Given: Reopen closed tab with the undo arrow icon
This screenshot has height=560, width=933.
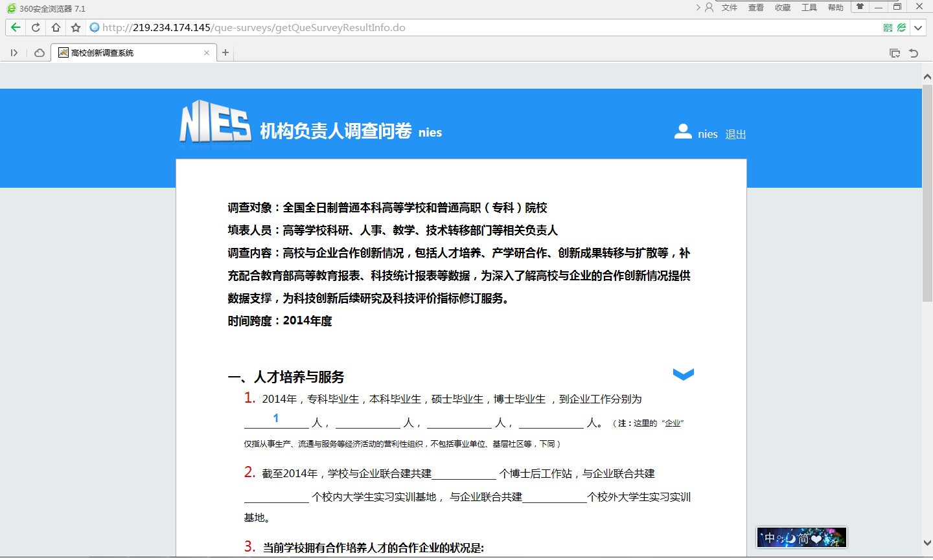Looking at the screenshot, I should (913, 52).
